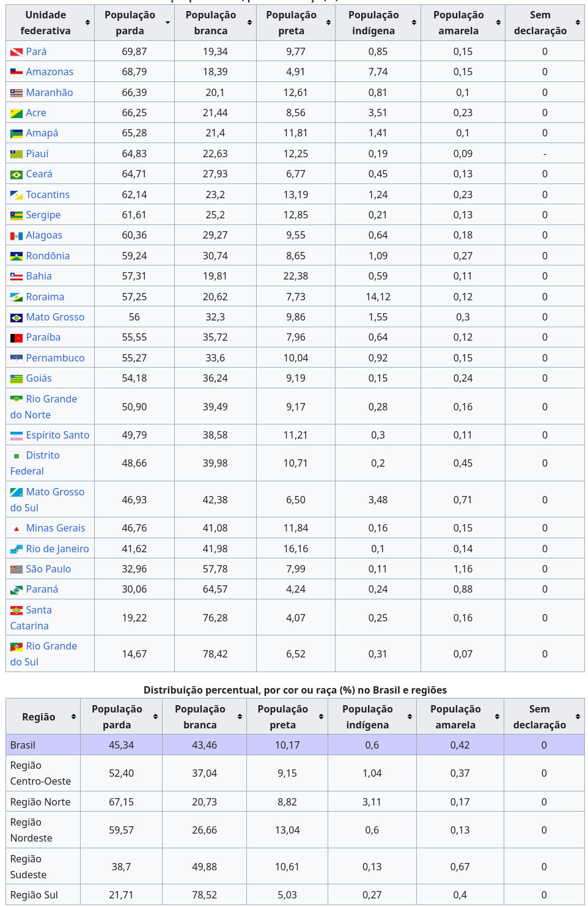
Task: Click the Amazonas flag icon
Action: pos(17,72)
